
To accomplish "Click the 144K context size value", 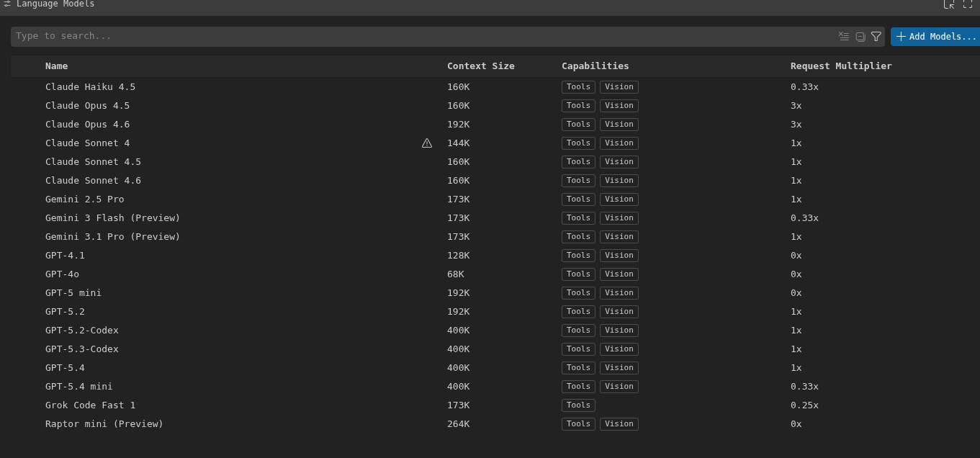I will coord(459,143).
